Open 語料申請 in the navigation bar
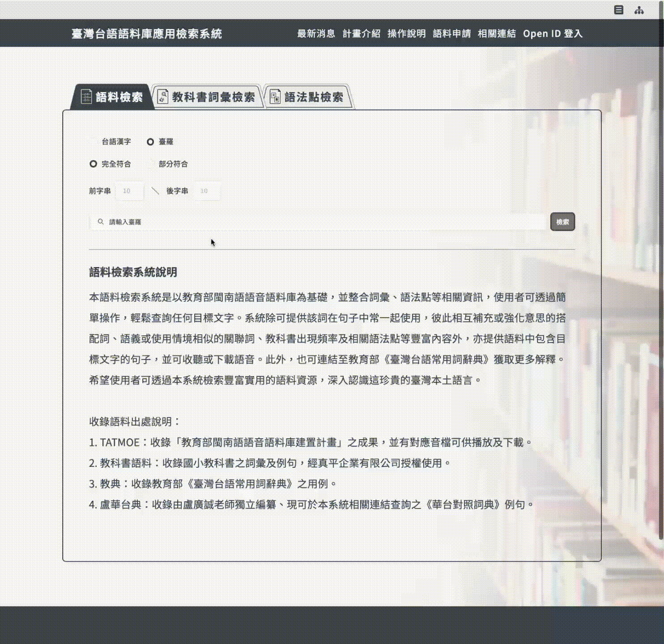 (451, 34)
